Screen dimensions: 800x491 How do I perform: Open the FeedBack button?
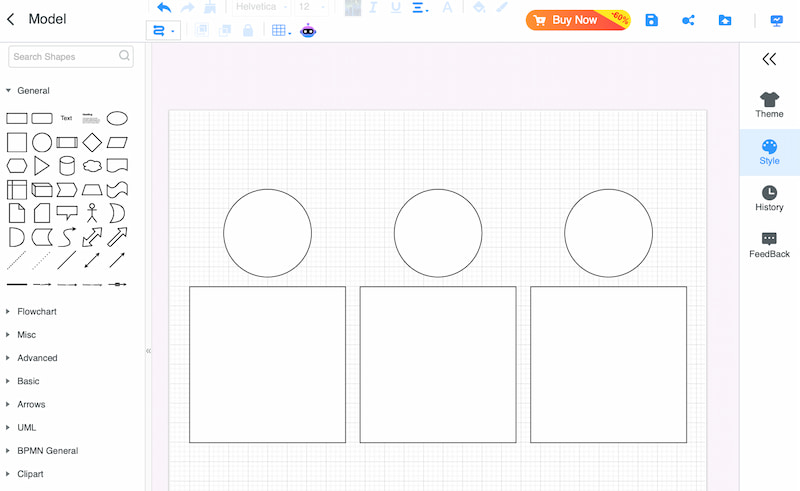coord(769,246)
